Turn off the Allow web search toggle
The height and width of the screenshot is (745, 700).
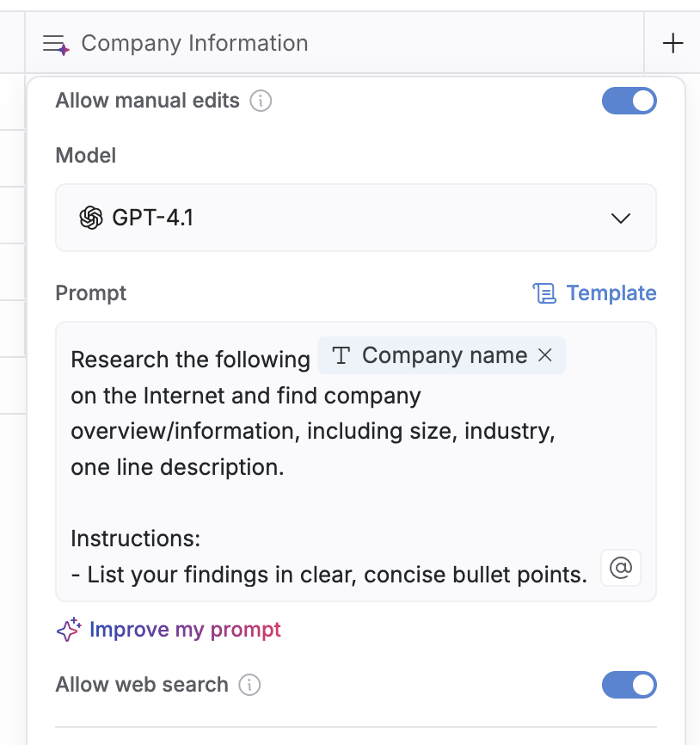coord(629,685)
